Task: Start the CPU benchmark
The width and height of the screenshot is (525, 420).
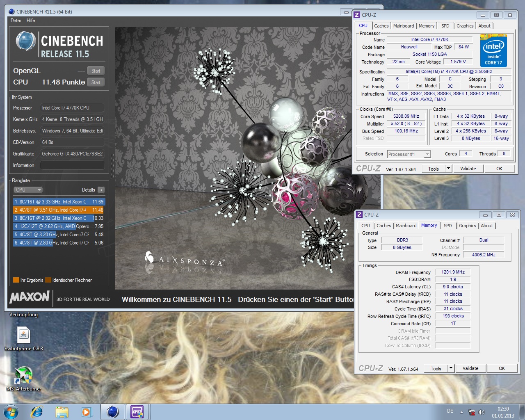Action: 96,82
